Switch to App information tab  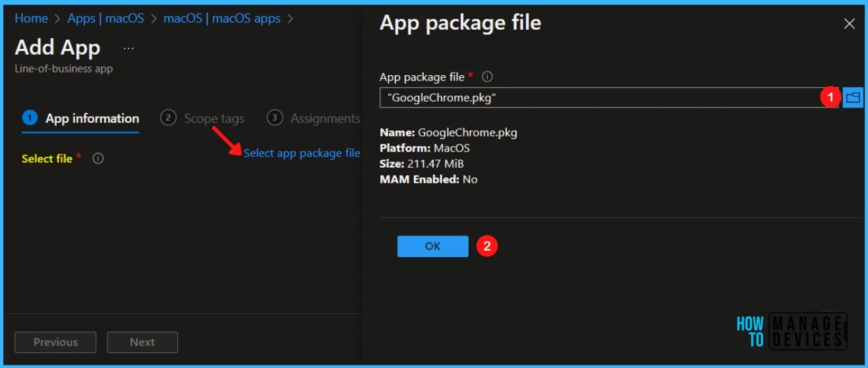point(80,119)
